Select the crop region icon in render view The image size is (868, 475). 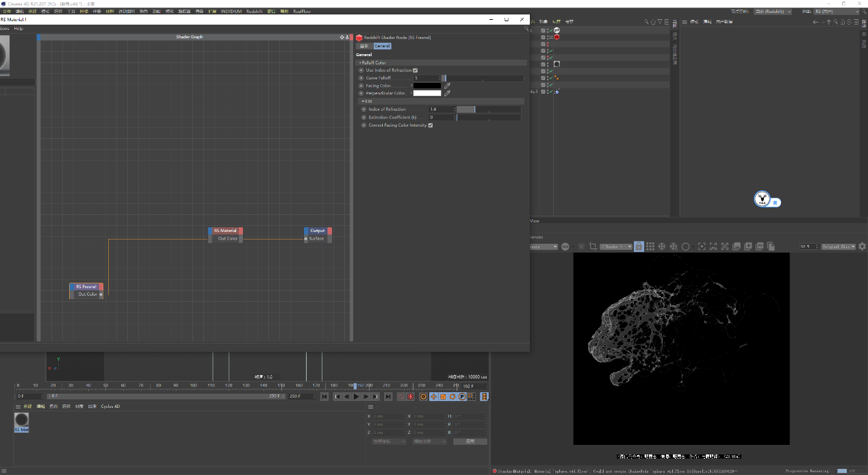[593, 246]
